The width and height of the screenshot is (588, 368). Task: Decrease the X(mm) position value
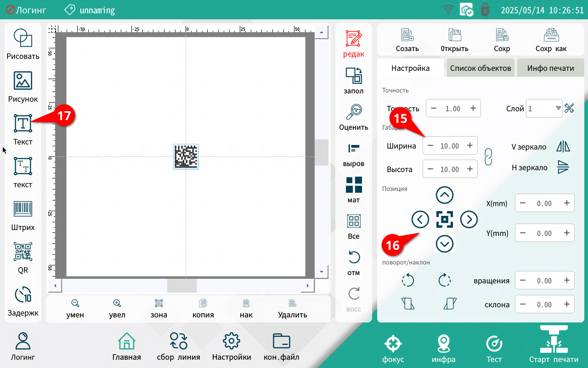coord(523,203)
